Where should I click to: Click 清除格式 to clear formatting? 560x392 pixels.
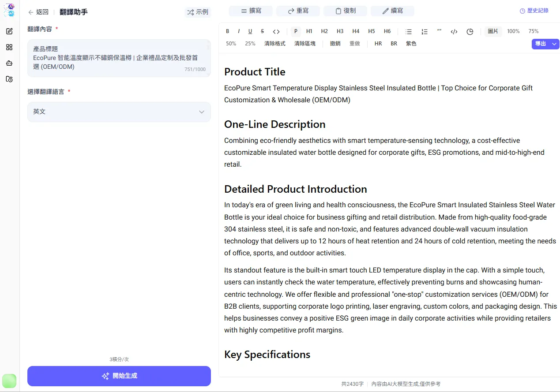(275, 44)
